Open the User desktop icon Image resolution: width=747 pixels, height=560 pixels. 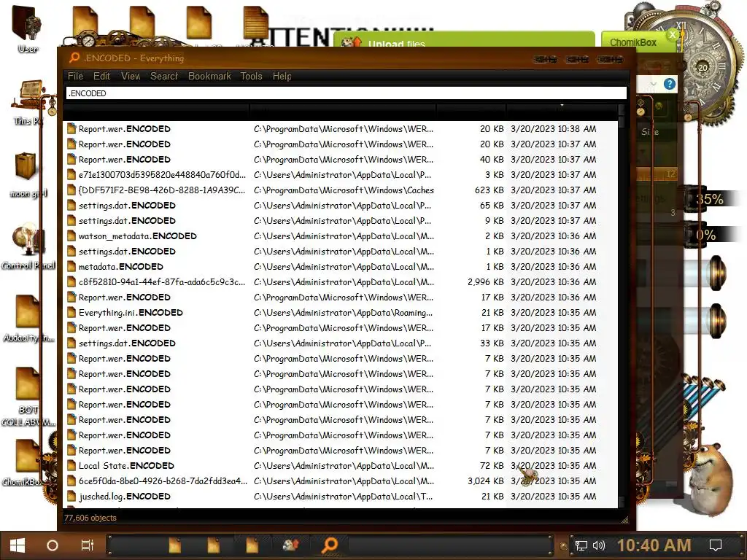tap(28, 28)
